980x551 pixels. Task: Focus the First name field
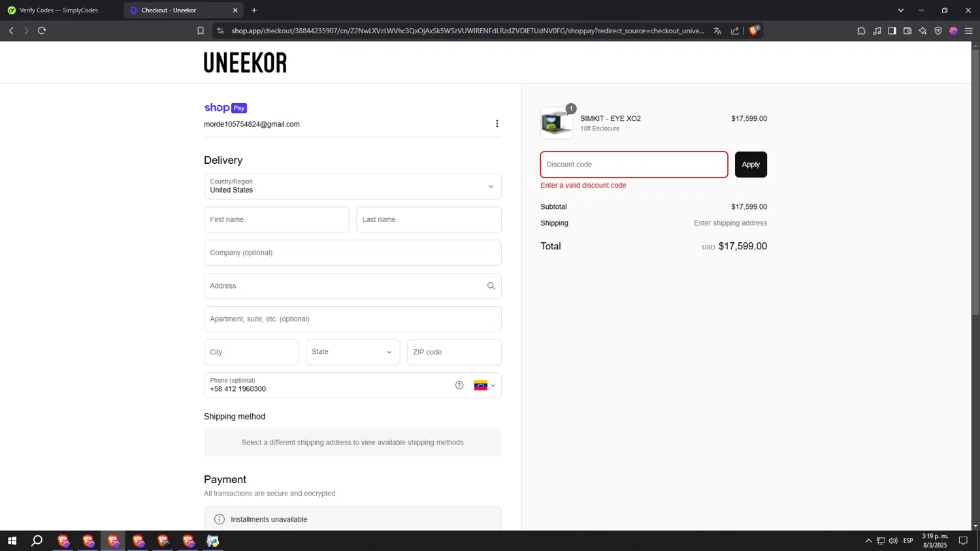[x=276, y=219]
